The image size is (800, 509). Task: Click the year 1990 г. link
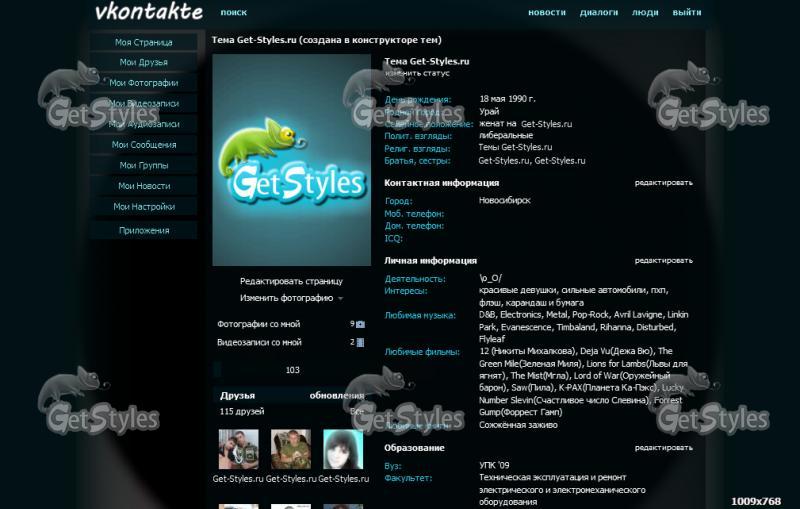click(x=523, y=99)
